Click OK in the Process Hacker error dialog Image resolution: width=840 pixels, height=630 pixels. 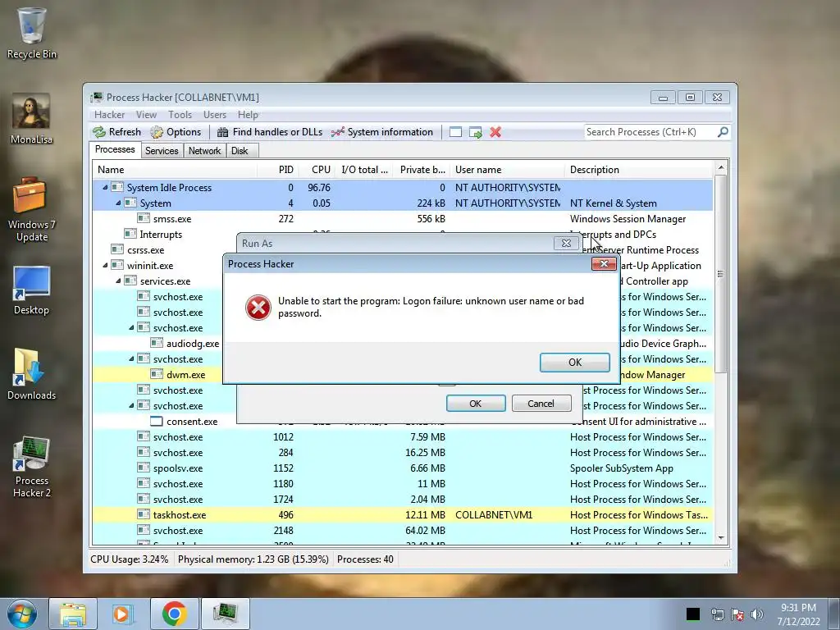574,362
